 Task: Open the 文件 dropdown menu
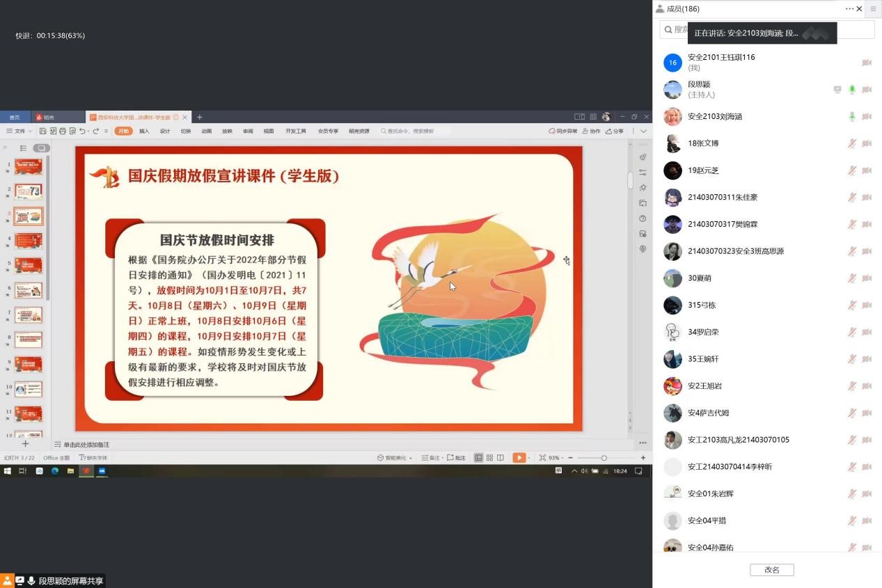pos(19,131)
